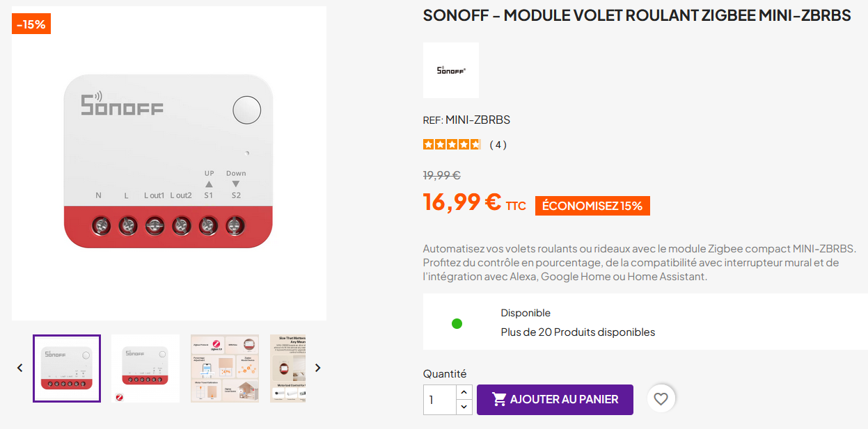Click the MINI-ZBRBS reference text

(478, 120)
